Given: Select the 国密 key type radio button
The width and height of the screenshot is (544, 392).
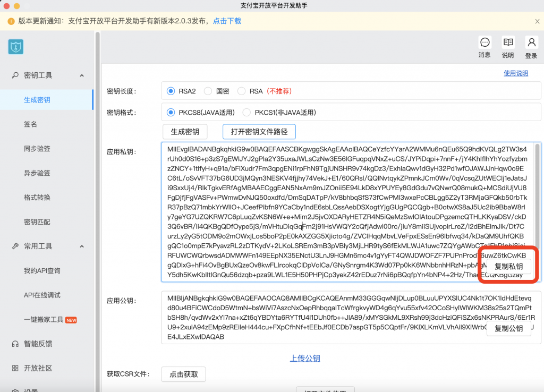Looking at the screenshot, I should (x=208, y=91).
